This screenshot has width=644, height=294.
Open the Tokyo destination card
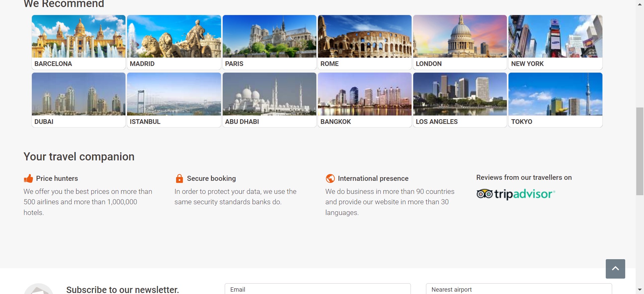(x=555, y=99)
